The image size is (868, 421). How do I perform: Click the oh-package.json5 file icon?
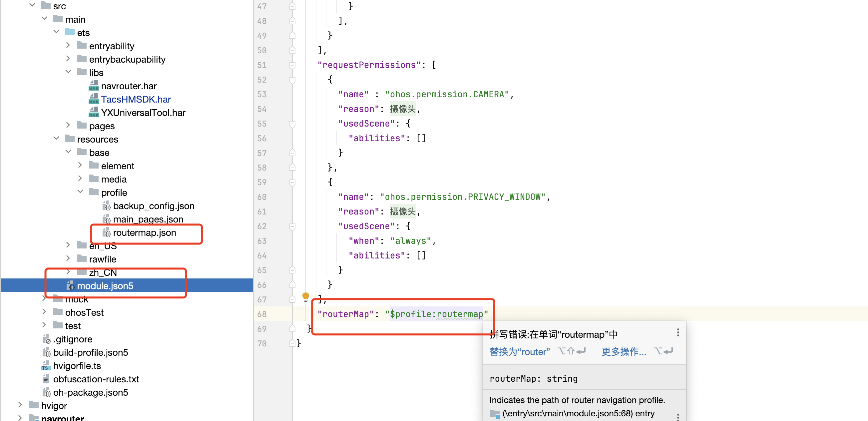[x=47, y=392]
